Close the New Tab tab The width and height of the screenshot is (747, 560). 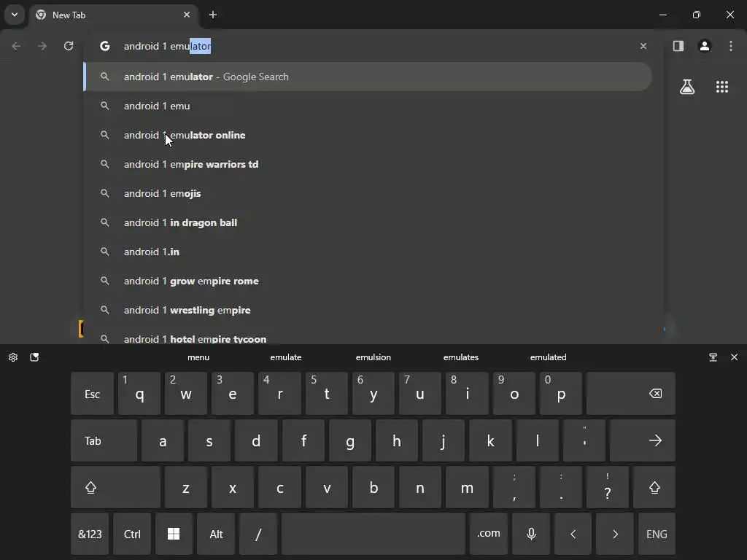pyautogui.click(x=187, y=15)
